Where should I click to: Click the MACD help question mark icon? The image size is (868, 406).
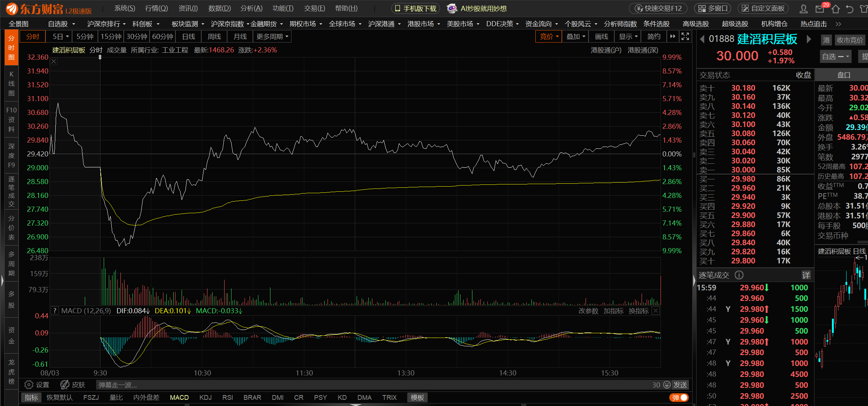pyautogui.click(x=55, y=311)
